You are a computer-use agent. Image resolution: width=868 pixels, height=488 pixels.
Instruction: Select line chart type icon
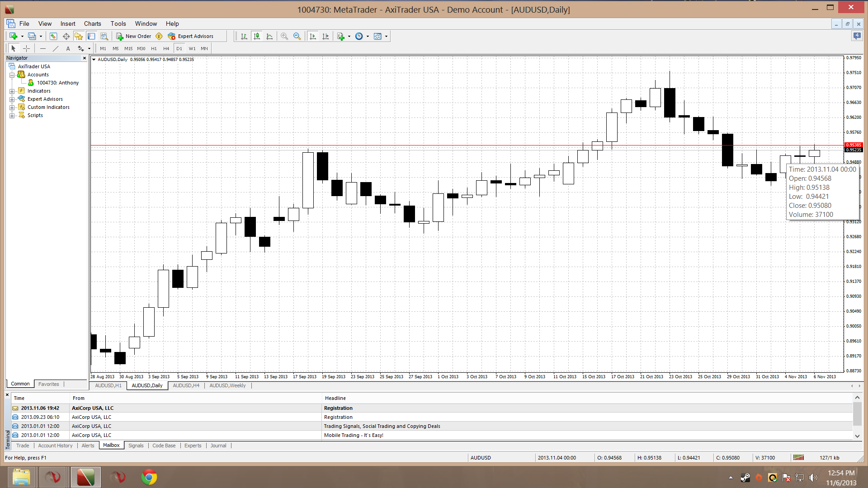click(269, 36)
